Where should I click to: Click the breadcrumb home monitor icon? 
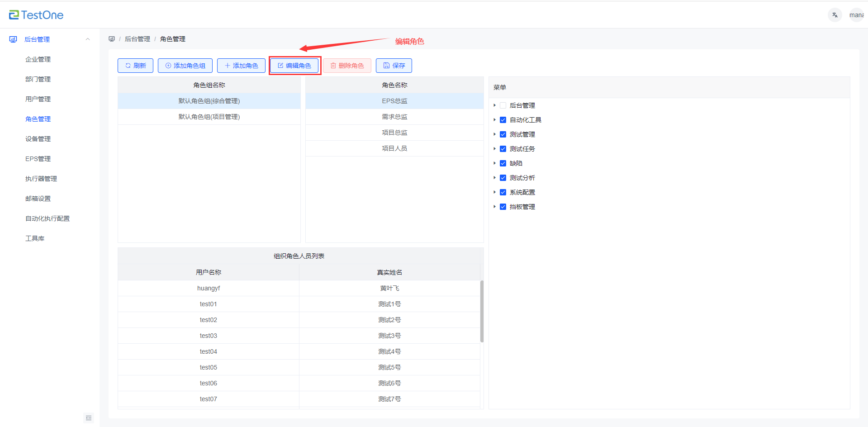112,39
